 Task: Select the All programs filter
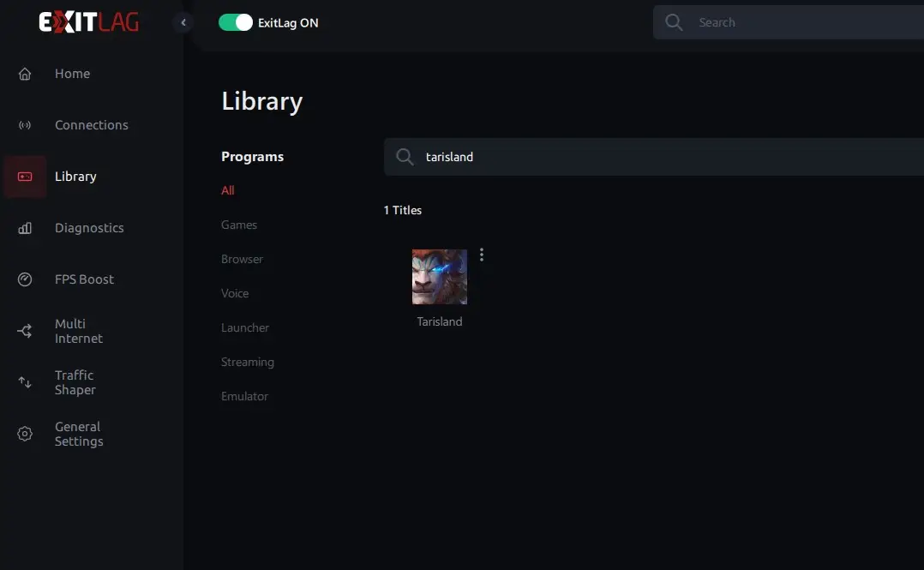(227, 190)
